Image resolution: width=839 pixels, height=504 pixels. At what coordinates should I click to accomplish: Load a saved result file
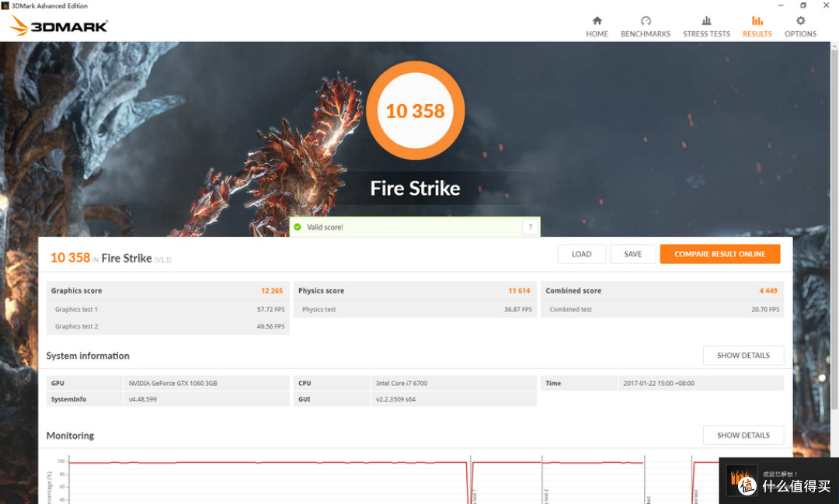(x=582, y=254)
